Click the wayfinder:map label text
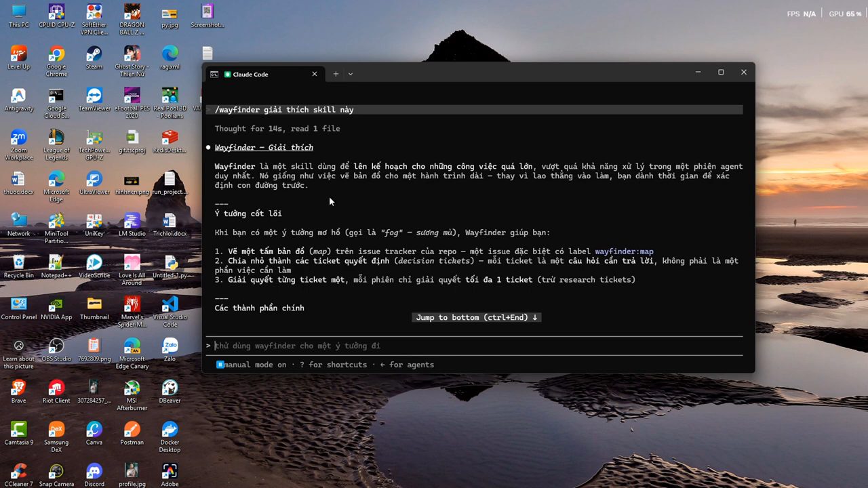868x488 pixels. tap(624, 251)
